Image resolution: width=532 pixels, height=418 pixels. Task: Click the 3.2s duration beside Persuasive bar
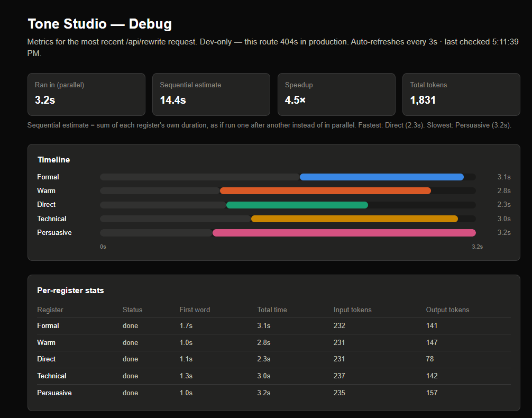[504, 233]
